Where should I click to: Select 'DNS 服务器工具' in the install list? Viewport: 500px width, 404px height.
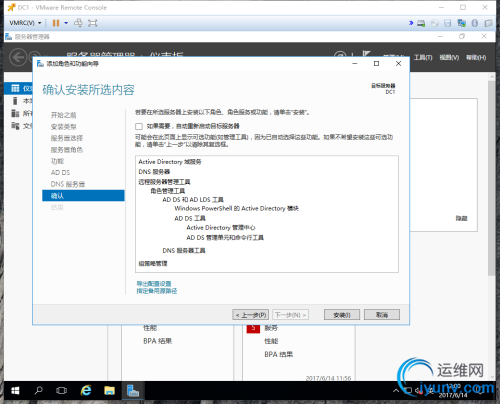[x=184, y=250]
